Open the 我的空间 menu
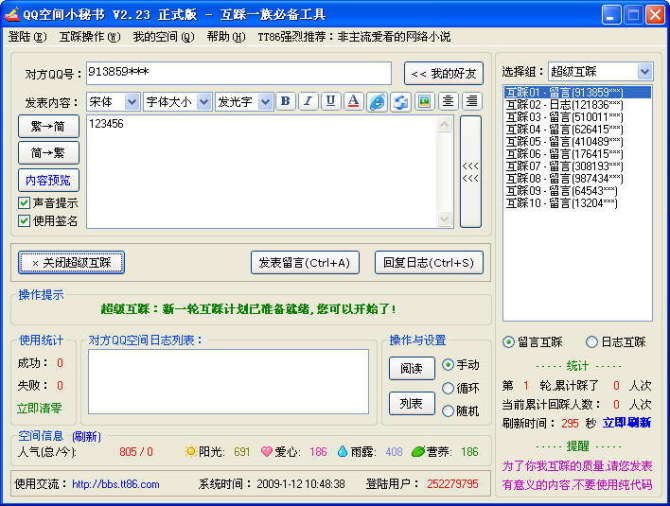670x506 pixels. click(x=163, y=37)
